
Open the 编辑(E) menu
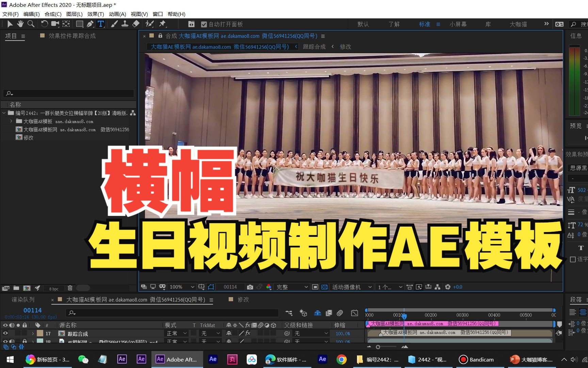pos(32,14)
